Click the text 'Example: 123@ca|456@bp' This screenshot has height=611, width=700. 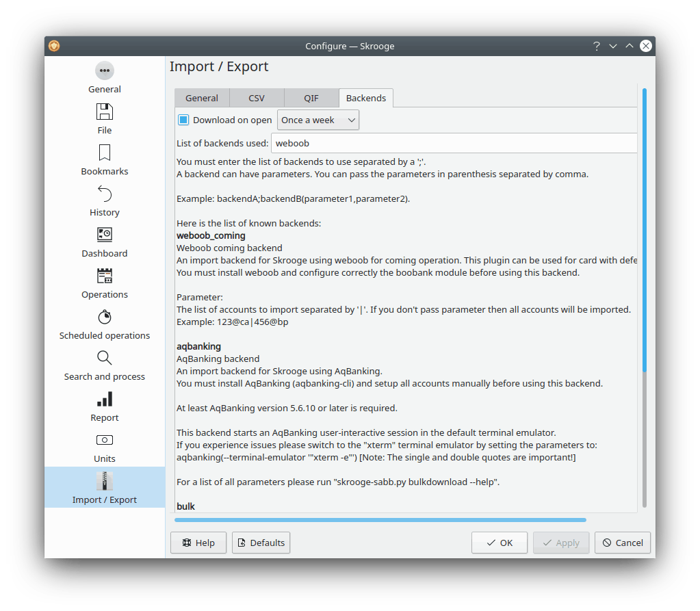tap(232, 322)
